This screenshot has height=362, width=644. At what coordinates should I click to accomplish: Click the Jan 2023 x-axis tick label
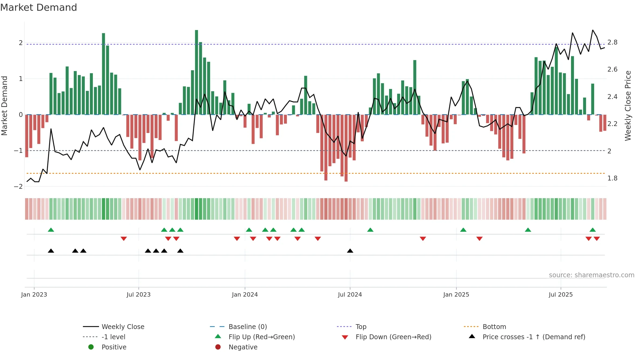[34, 294]
